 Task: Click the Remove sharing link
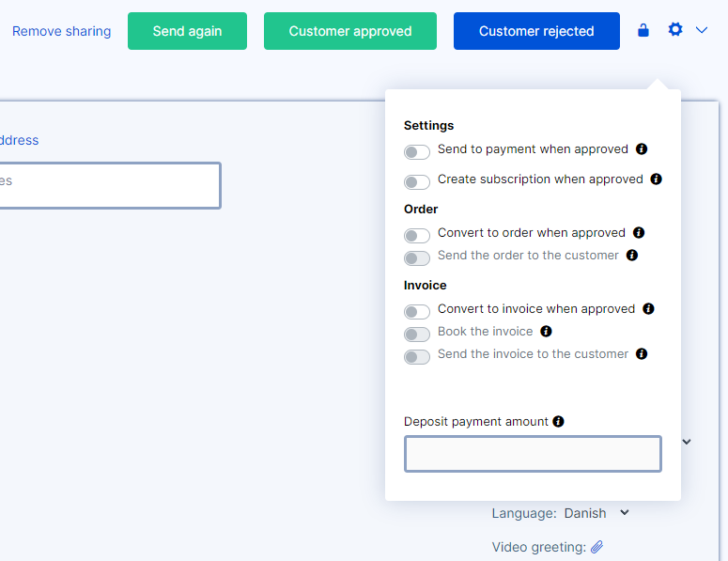pos(61,31)
